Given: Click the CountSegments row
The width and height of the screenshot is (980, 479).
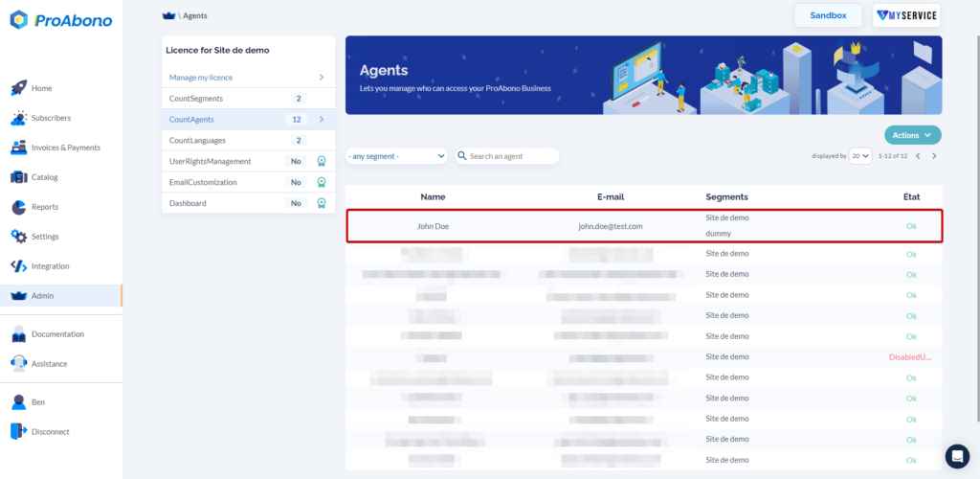Looking at the screenshot, I should point(248,98).
